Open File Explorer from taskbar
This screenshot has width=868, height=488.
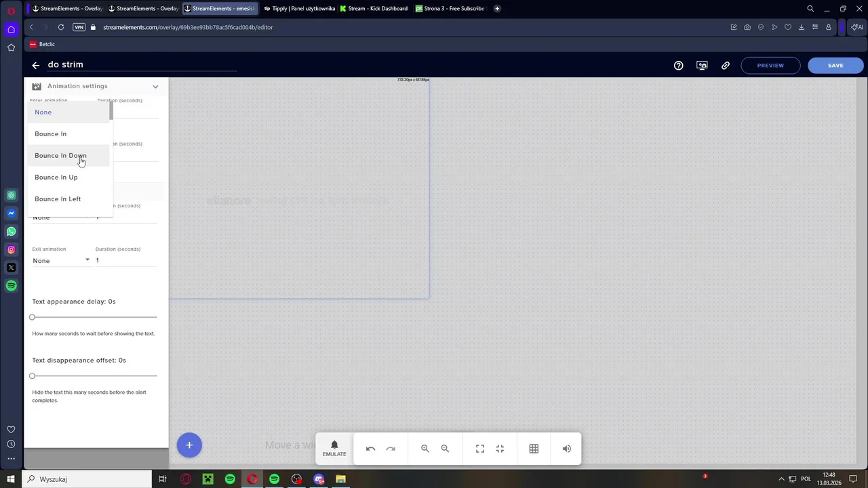pos(341,479)
